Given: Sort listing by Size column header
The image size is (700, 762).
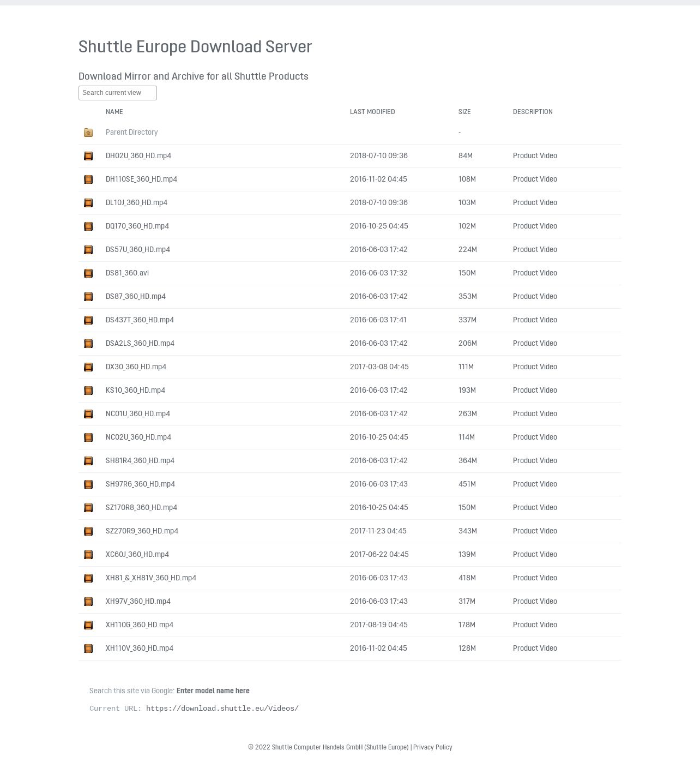Looking at the screenshot, I should (464, 112).
